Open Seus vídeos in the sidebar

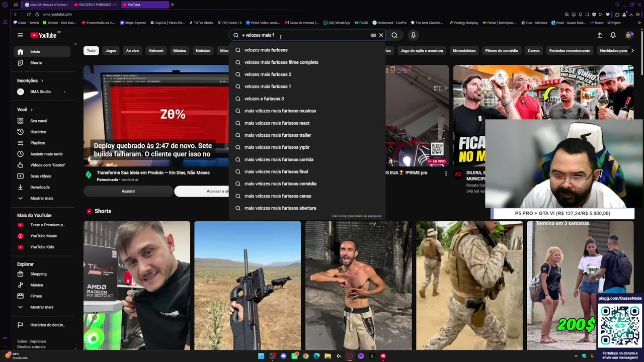tap(43, 176)
